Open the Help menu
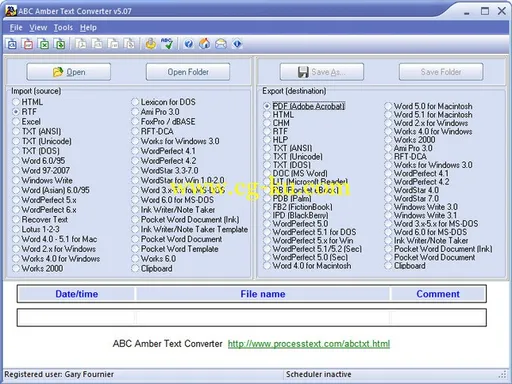Image resolution: width=512 pixels, height=384 pixels. (88, 28)
